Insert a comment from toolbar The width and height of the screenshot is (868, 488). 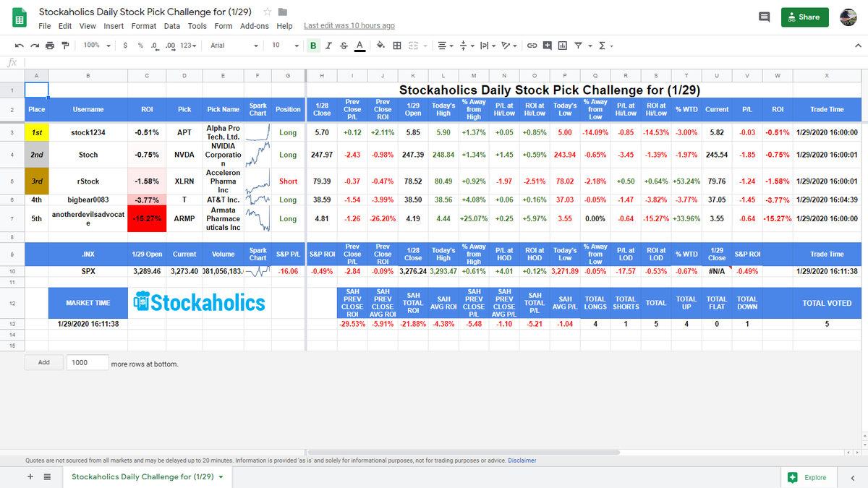click(x=547, y=46)
